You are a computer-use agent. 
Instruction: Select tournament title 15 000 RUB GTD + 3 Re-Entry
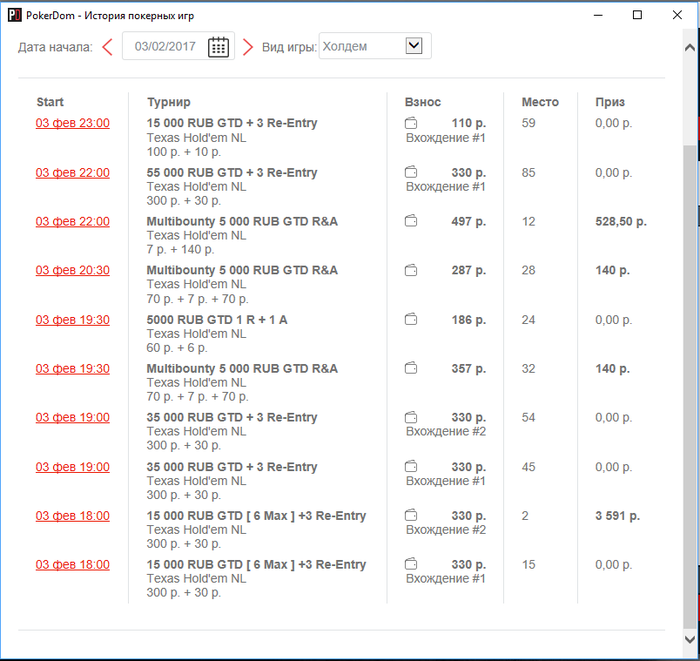tap(232, 123)
